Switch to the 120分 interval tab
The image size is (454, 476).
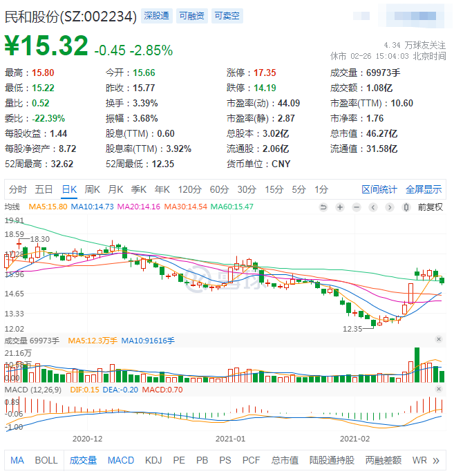[x=190, y=189]
